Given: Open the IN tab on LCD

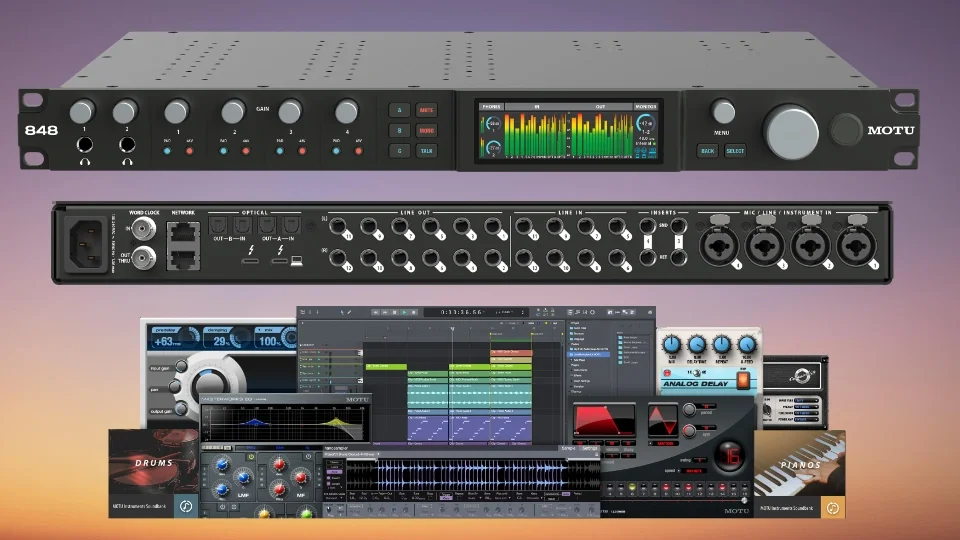Looking at the screenshot, I should tap(537, 107).
